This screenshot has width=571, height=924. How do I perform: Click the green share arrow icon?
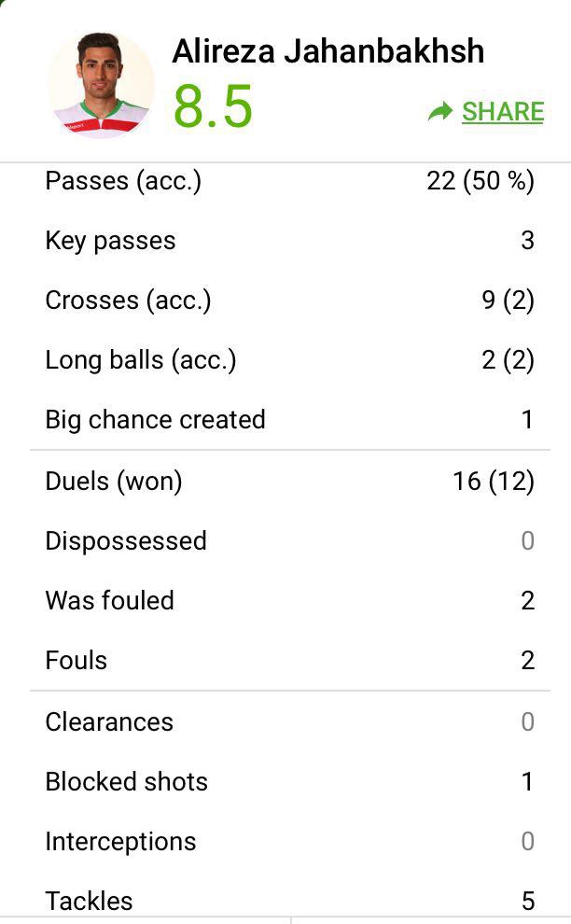[439, 112]
